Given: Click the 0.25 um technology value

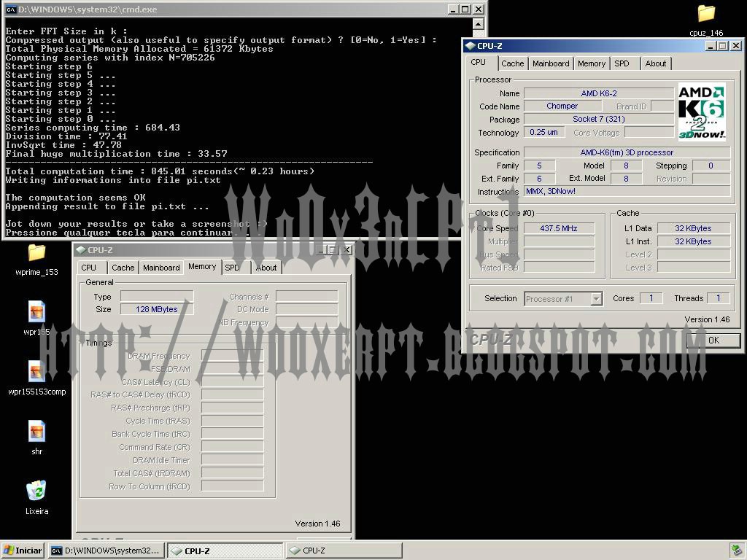Looking at the screenshot, I should click(543, 133).
